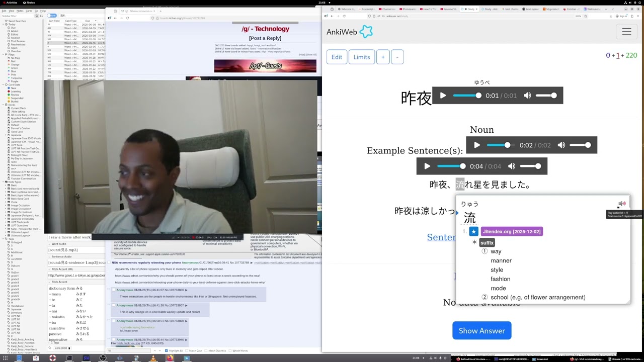Open the Edit menu in Anki browser

point(4,11)
